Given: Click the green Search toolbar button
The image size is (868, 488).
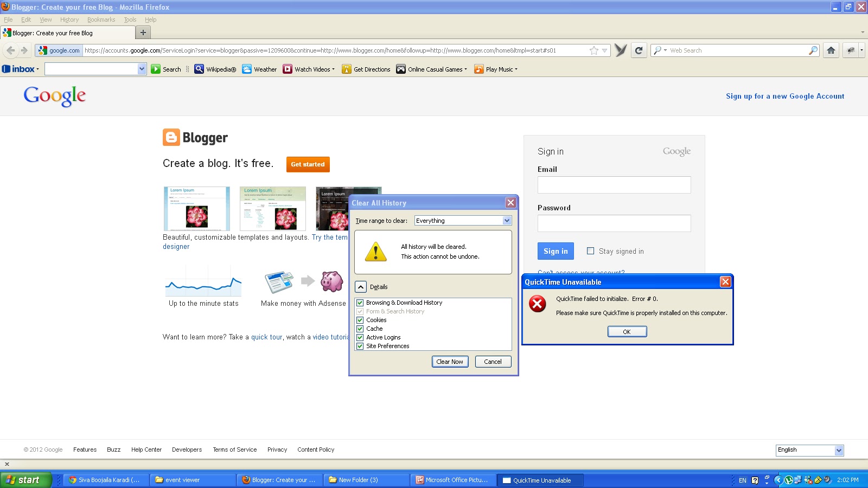Looking at the screenshot, I should point(167,69).
